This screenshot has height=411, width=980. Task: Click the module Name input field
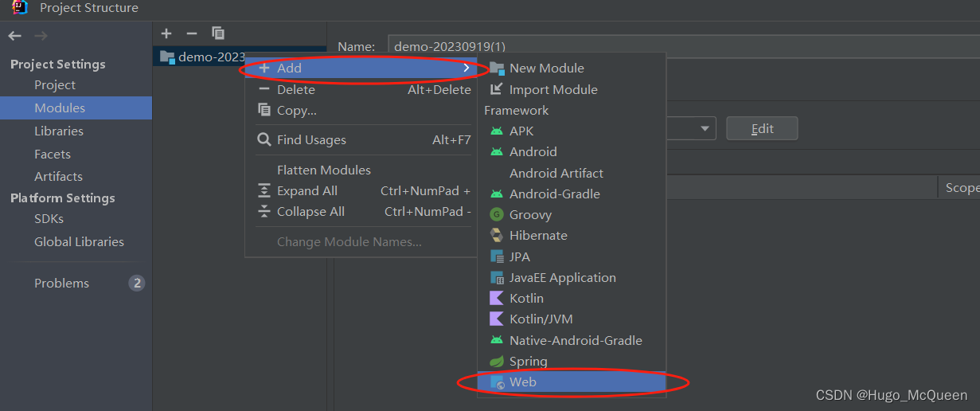(x=683, y=46)
